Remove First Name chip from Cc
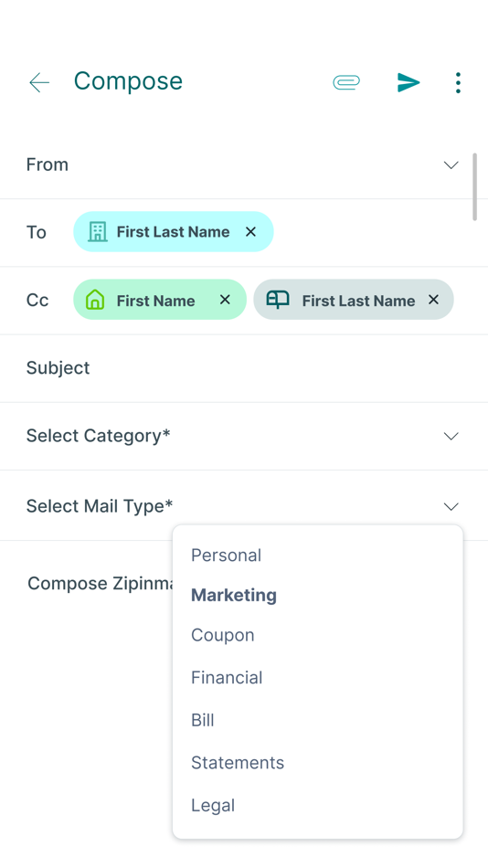The width and height of the screenshot is (488, 868). [225, 300]
